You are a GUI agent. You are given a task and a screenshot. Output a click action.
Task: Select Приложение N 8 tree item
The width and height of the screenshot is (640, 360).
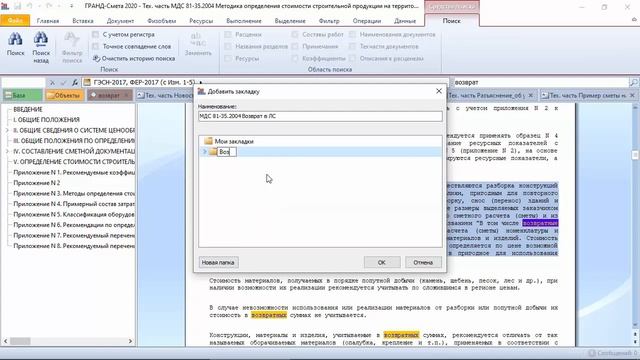[74, 246]
